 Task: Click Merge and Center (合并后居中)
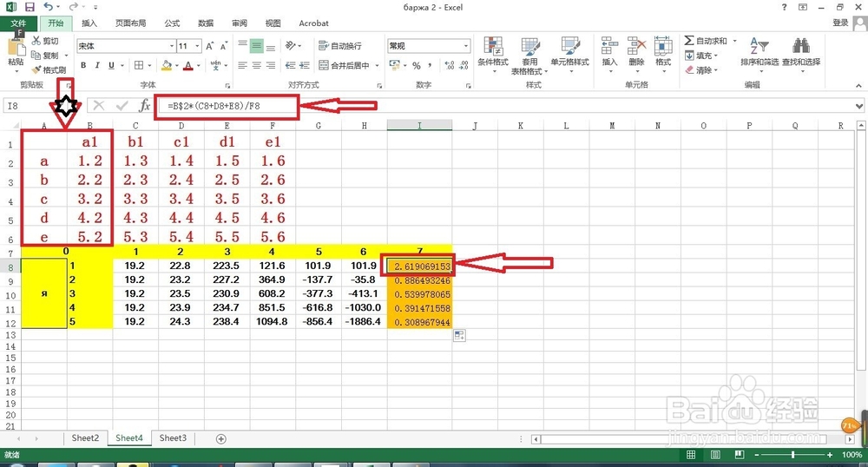pos(345,65)
